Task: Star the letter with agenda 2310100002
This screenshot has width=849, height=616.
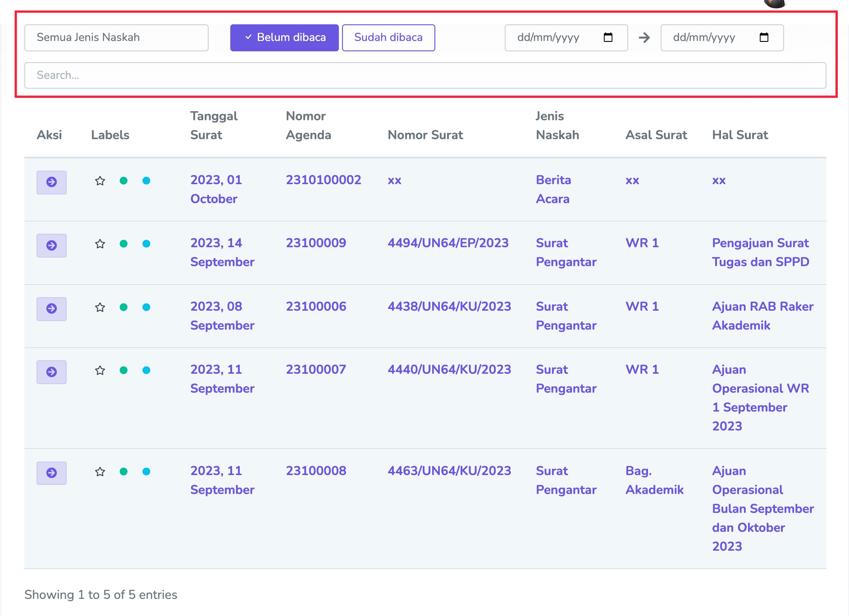Action: click(100, 181)
